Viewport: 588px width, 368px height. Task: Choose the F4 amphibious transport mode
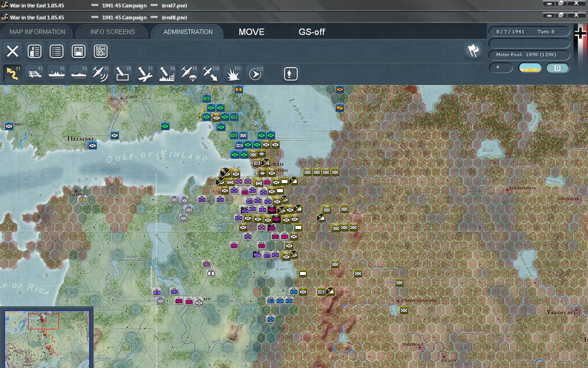tap(79, 74)
